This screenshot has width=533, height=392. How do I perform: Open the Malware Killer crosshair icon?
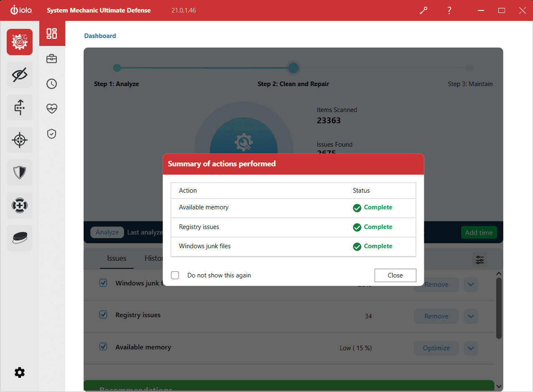20,140
